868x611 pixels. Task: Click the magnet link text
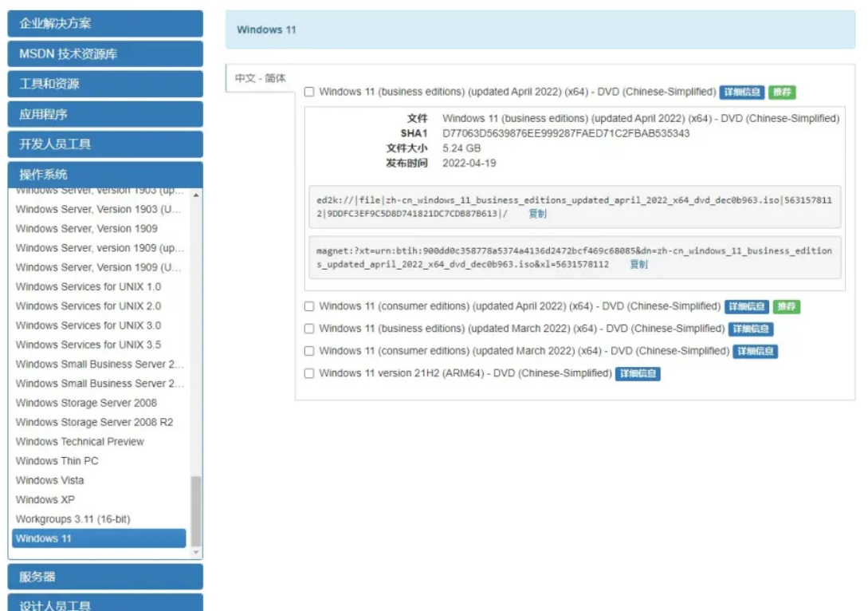(574, 258)
